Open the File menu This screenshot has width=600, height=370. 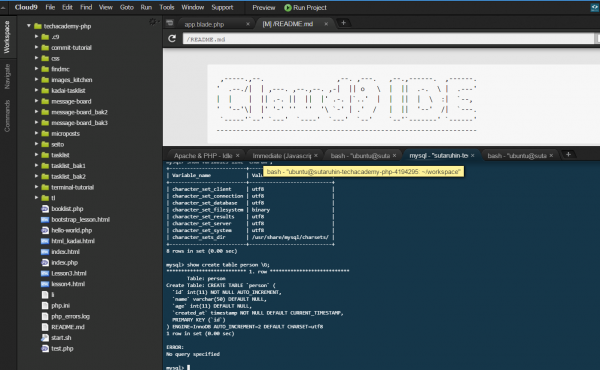pos(50,7)
